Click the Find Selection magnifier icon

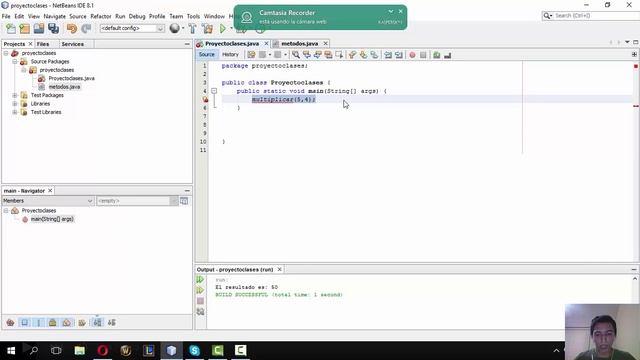[296, 55]
